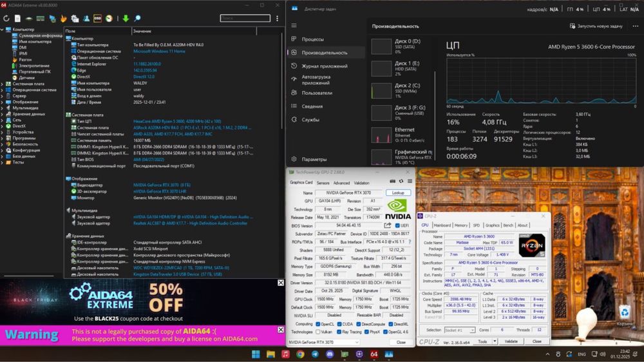Viewport: 644px width, 362px height.
Task: Select Датчики in AIDA64 tree
Action: point(26,78)
